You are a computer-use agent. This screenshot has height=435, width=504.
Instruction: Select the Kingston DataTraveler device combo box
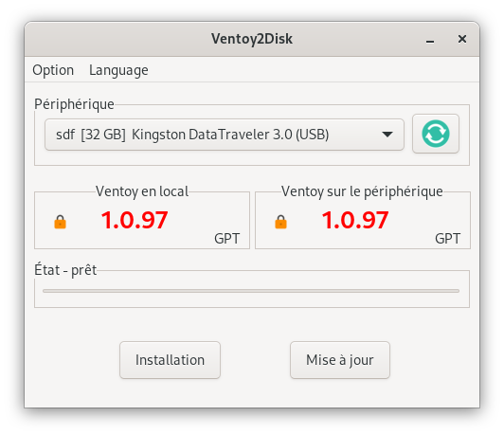(x=225, y=135)
